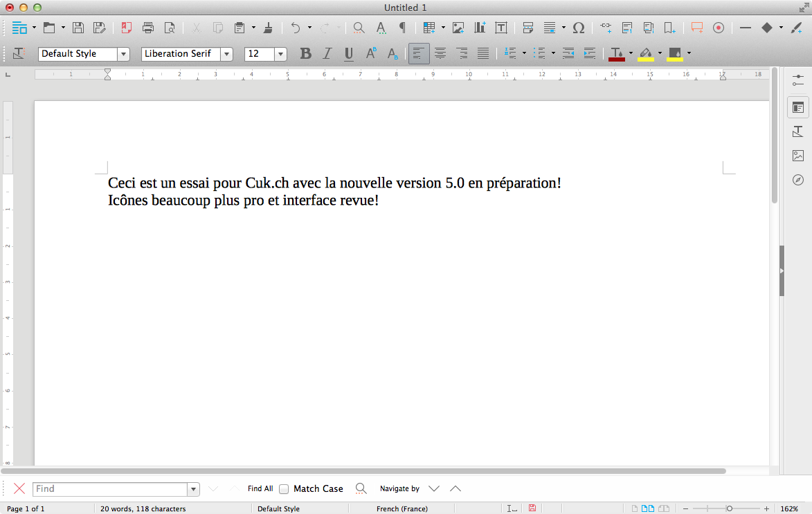The width and height of the screenshot is (812, 514).
Task: Toggle Underline formatting
Action: (349, 53)
